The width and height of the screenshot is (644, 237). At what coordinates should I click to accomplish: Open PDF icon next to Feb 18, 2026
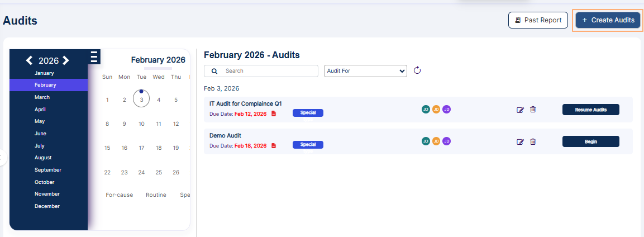pyautogui.click(x=274, y=146)
